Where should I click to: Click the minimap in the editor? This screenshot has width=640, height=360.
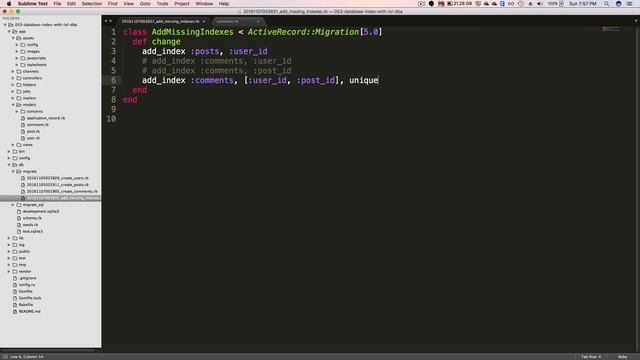coord(611,29)
